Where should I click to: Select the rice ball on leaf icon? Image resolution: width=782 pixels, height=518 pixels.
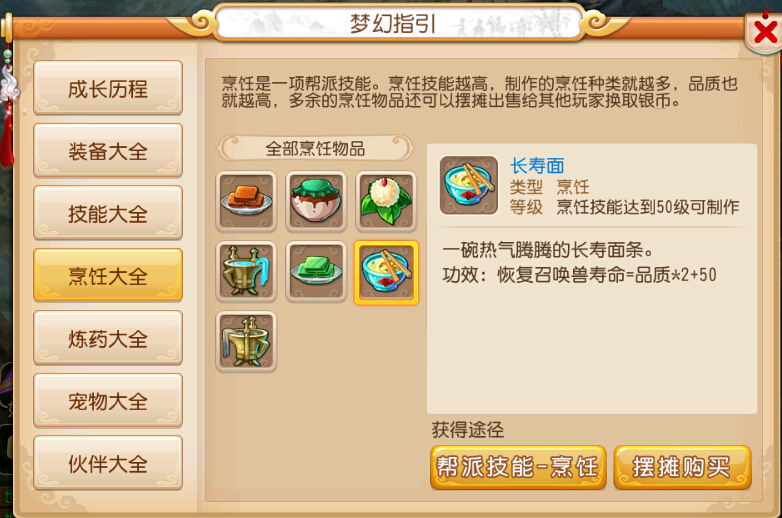(386, 201)
